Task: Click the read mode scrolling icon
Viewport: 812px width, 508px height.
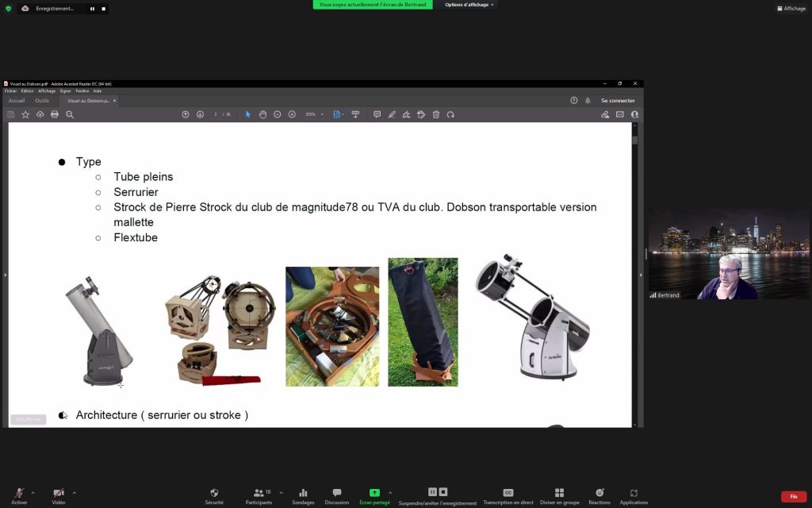Action: point(355,114)
